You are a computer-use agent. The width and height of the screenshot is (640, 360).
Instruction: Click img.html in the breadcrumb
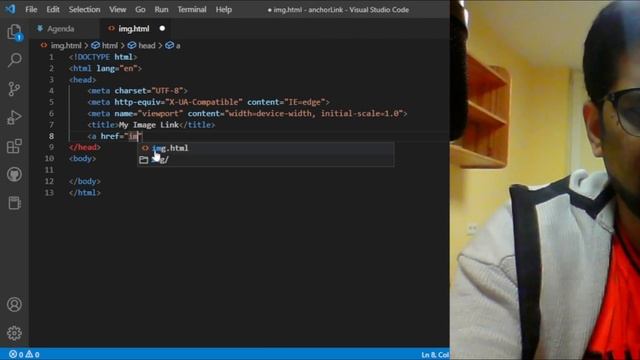tap(66, 45)
